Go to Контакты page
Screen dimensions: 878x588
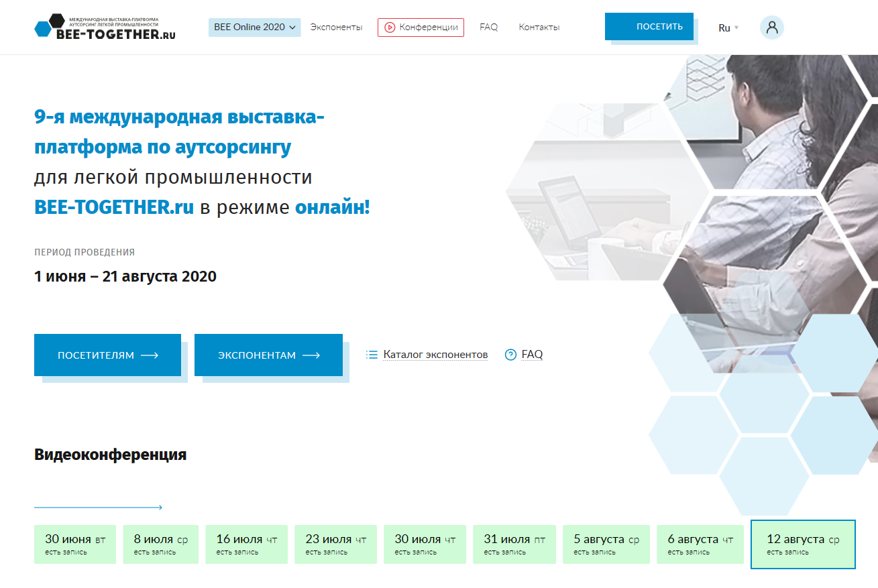coord(539,27)
